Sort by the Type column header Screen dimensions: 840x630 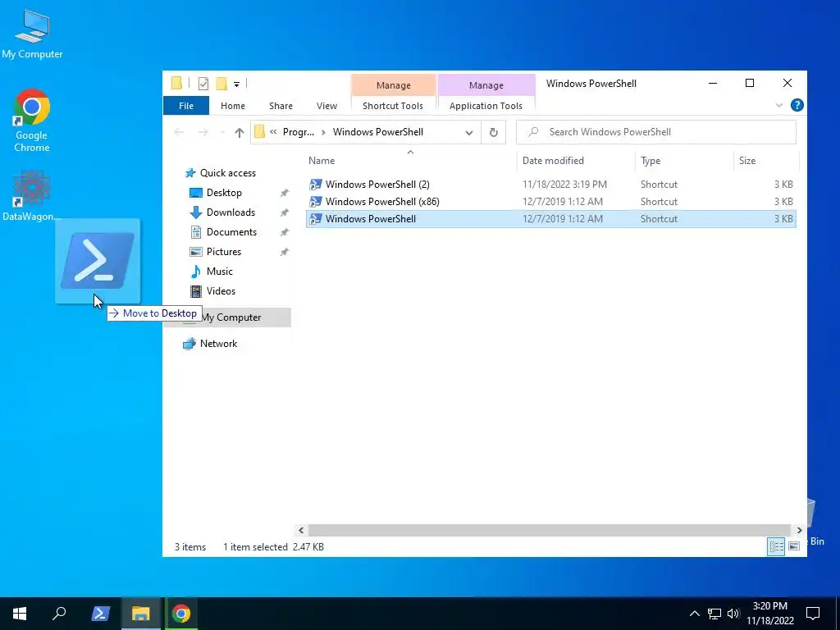tap(651, 161)
